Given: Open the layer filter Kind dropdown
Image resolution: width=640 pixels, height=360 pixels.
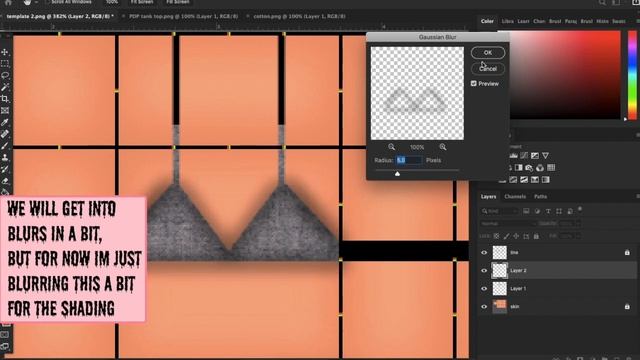Looking at the screenshot, I should pos(500,211).
